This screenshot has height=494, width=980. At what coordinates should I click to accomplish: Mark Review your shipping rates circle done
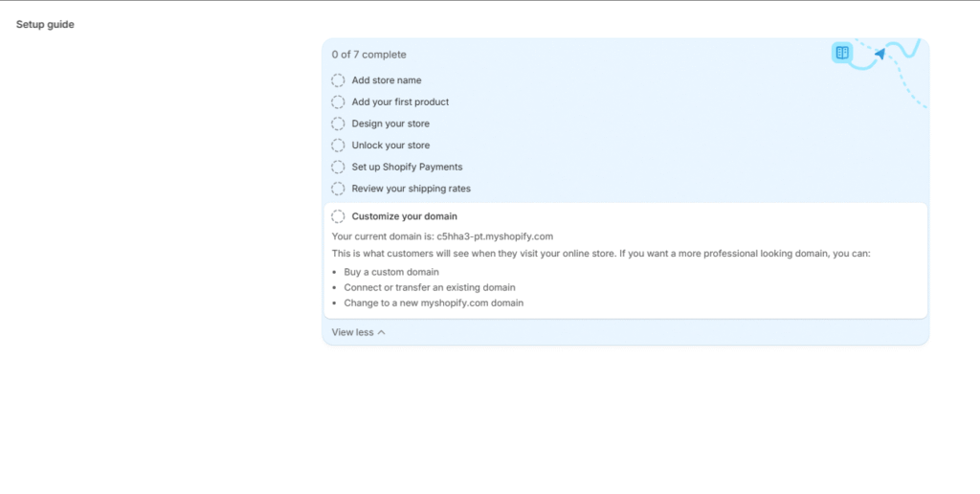pos(338,189)
